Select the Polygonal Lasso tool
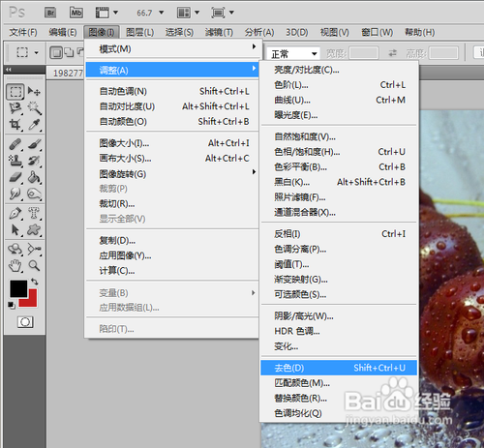484x448 pixels. (15, 108)
